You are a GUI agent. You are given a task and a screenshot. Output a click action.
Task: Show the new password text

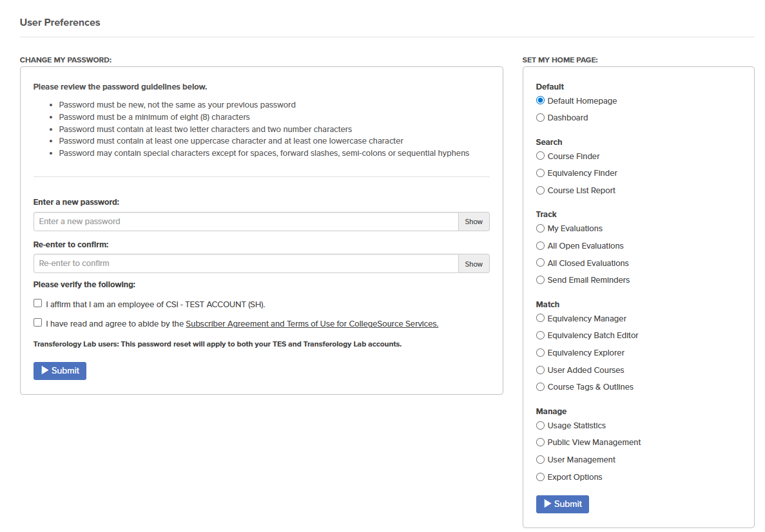(474, 222)
